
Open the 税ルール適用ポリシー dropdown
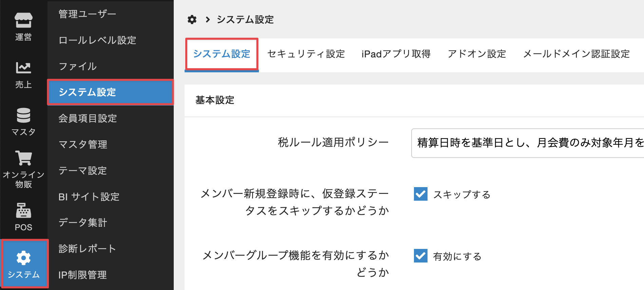click(x=528, y=143)
